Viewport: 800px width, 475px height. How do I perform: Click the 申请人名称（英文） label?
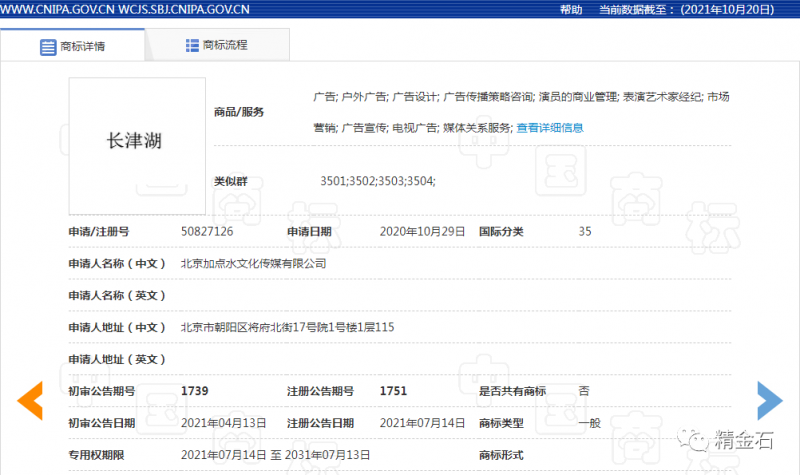pyautogui.click(x=117, y=295)
